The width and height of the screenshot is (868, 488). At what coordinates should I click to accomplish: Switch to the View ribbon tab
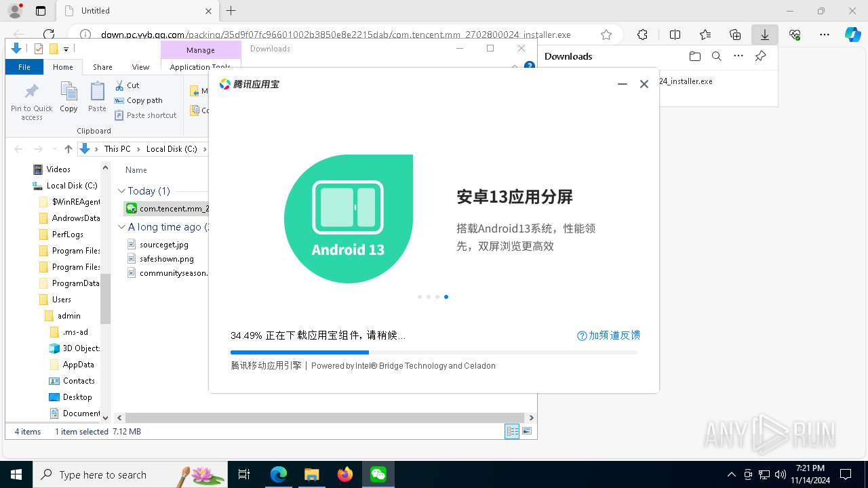click(140, 67)
